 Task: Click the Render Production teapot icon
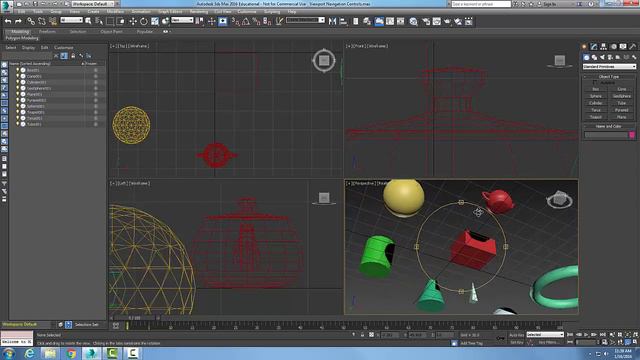(447, 21)
